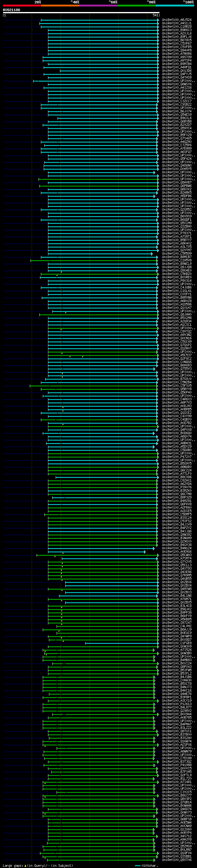Image resolution: width=197 pixels, height=868 pixels.
Task: Select hit UniRef100_A9TSP4
Action: click(x=177, y=61)
